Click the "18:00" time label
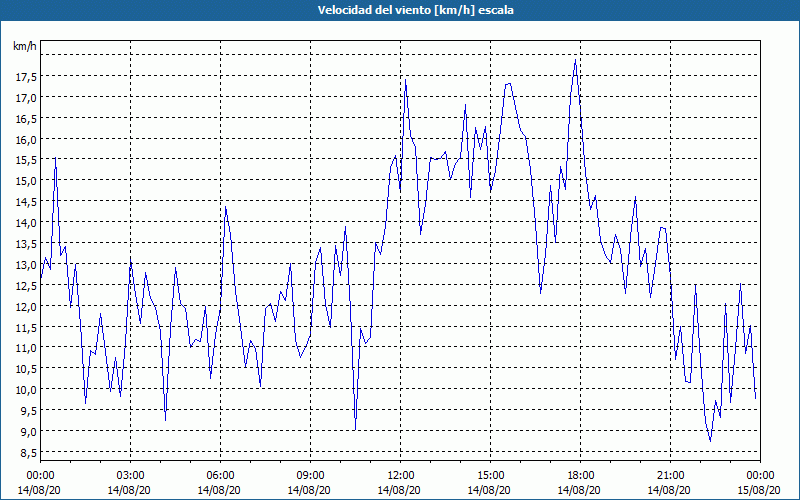 coord(580,476)
